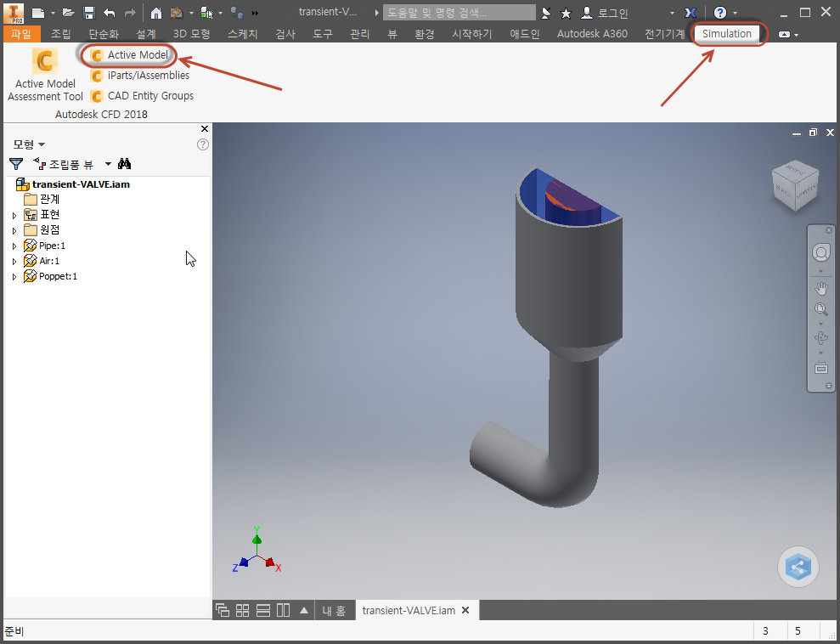This screenshot has width=840, height=644.
Task: Launch Active Model Assessment Tool
Action: coord(45,75)
